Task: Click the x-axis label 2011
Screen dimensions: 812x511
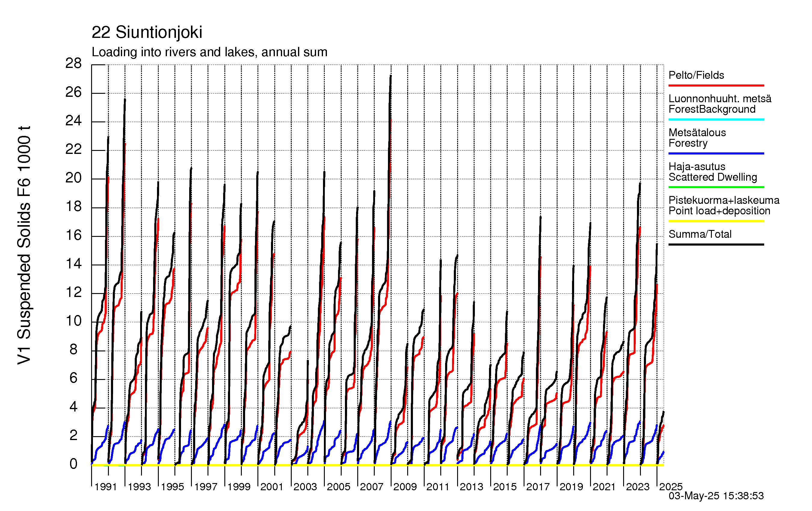Action: coord(438,487)
